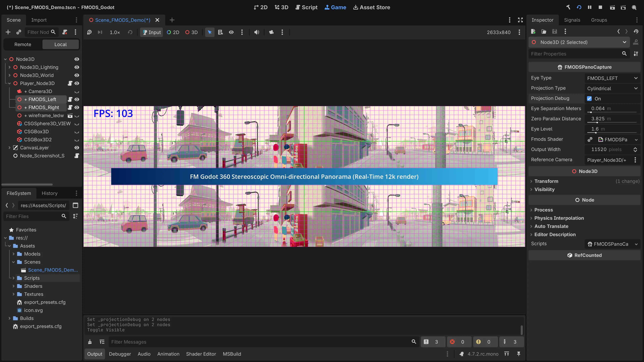Open the Signals tab
The width and height of the screenshot is (644, 362).
click(x=572, y=20)
